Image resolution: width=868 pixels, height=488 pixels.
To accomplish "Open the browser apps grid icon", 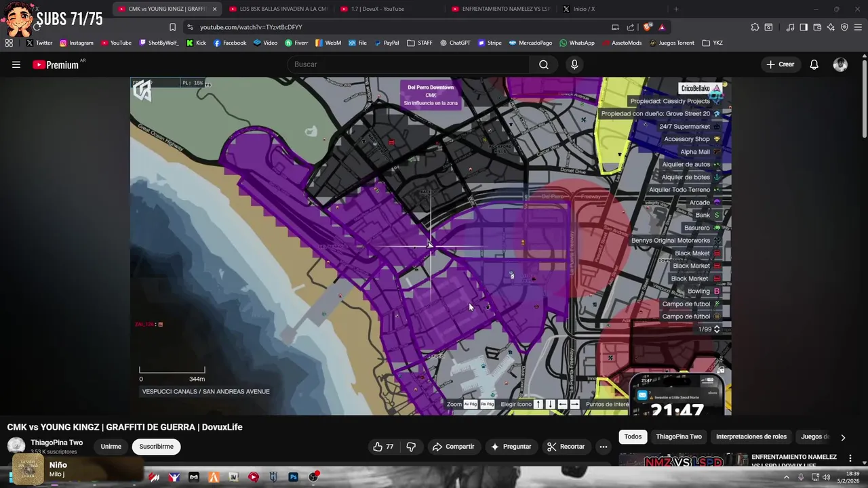I will 9,43.
